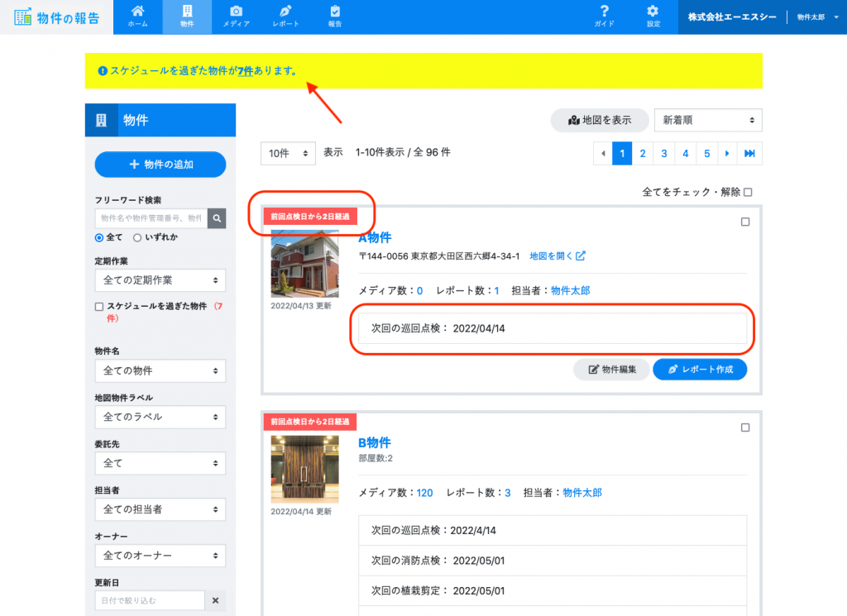847x616 pixels.
Task: Expand the 物件太郎 user menu
Action: [817, 17]
